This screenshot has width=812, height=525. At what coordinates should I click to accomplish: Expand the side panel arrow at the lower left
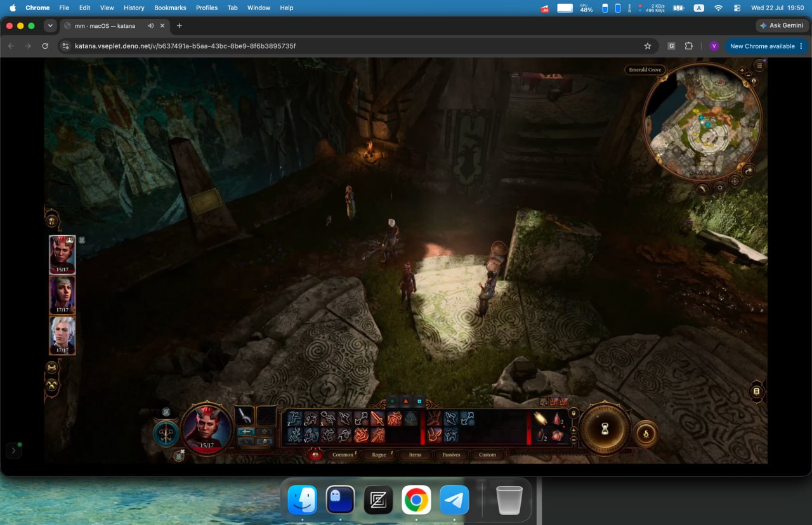coord(13,450)
